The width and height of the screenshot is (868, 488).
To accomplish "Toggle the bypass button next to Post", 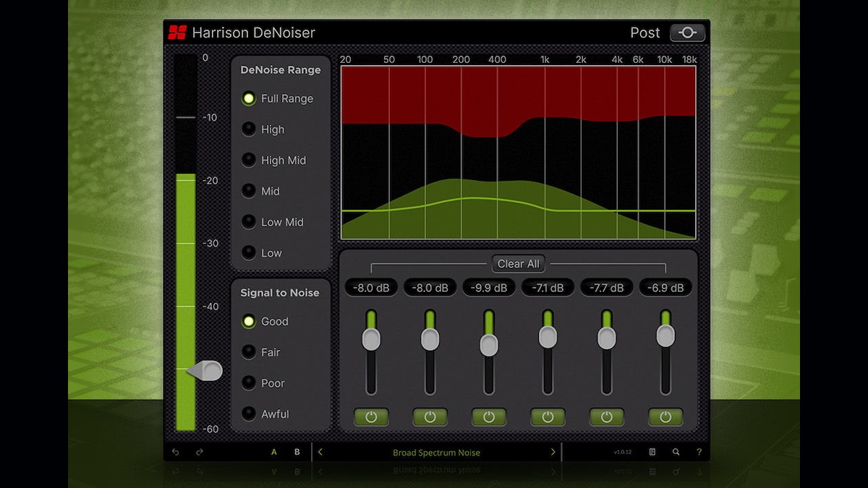I will pyautogui.click(x=687, y=33).
